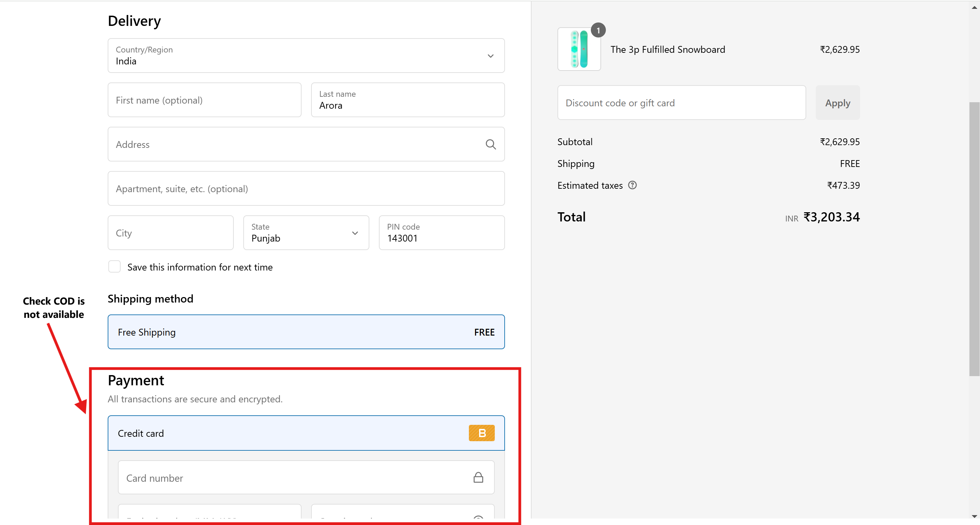The width and height of the screenshot is (980, 525).
Task: Focus the Discount code or gift card field
Action: click(681, 103)
